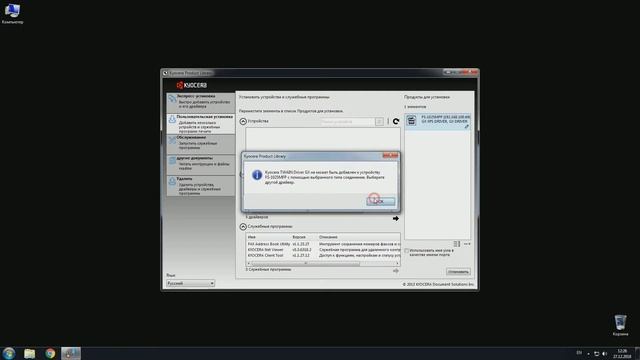Open the language dropdown showing Русский

[x=190, y=283]
